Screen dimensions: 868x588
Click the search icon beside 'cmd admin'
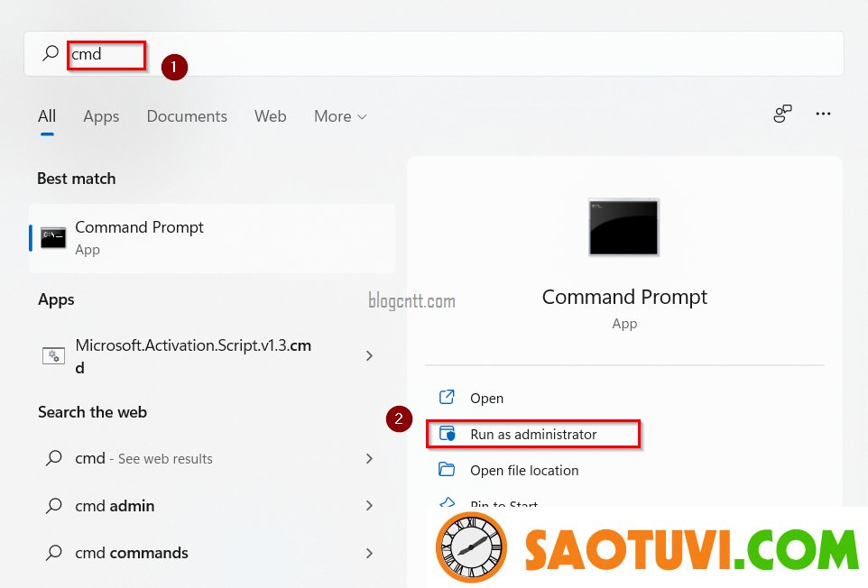click(54, 506)
